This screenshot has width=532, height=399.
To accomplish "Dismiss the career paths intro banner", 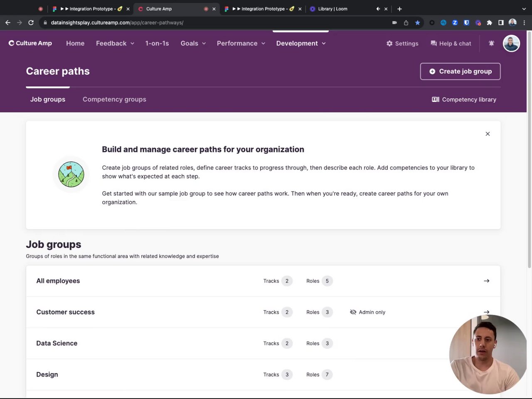I will coord(488,134).
